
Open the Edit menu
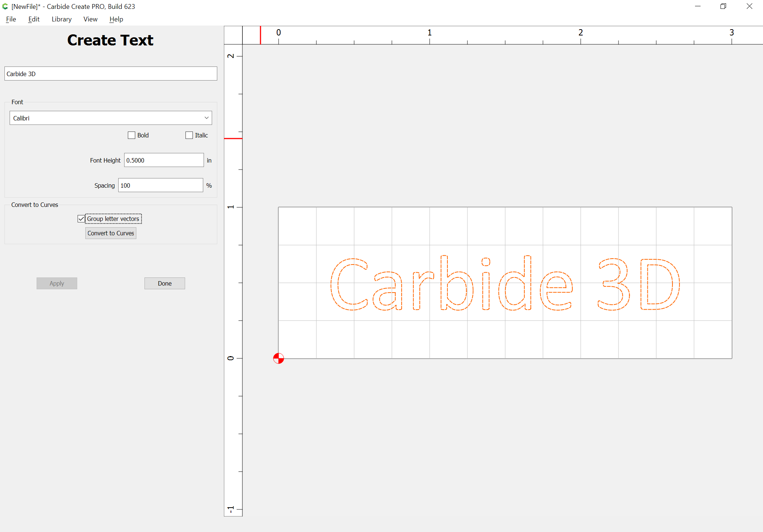34,19
